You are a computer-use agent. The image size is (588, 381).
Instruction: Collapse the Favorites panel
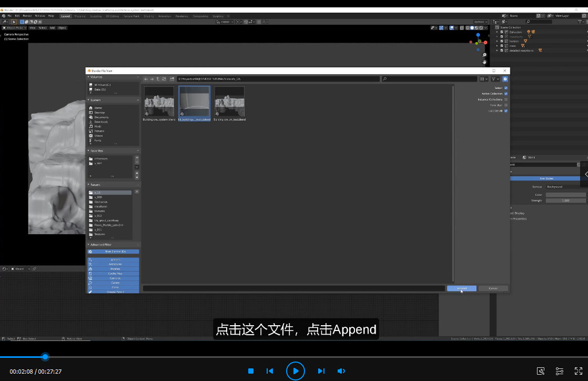tap(88, 151)
